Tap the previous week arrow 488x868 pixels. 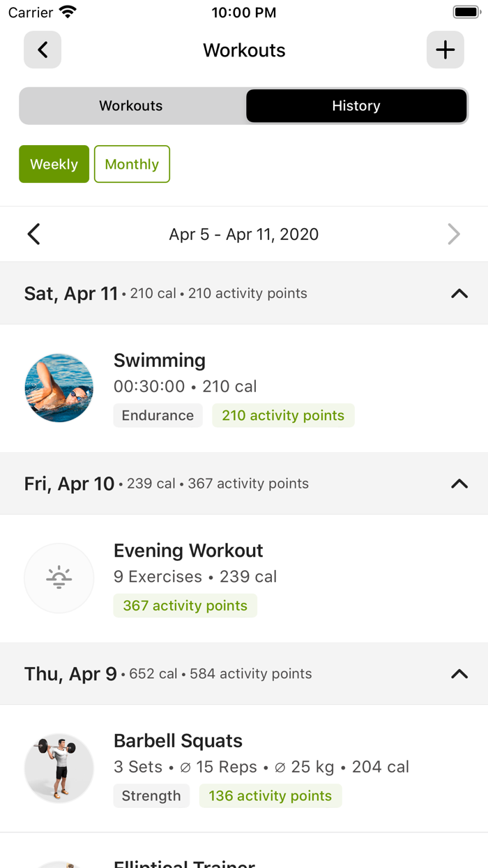pyautogui.click(x=33, y=234)
